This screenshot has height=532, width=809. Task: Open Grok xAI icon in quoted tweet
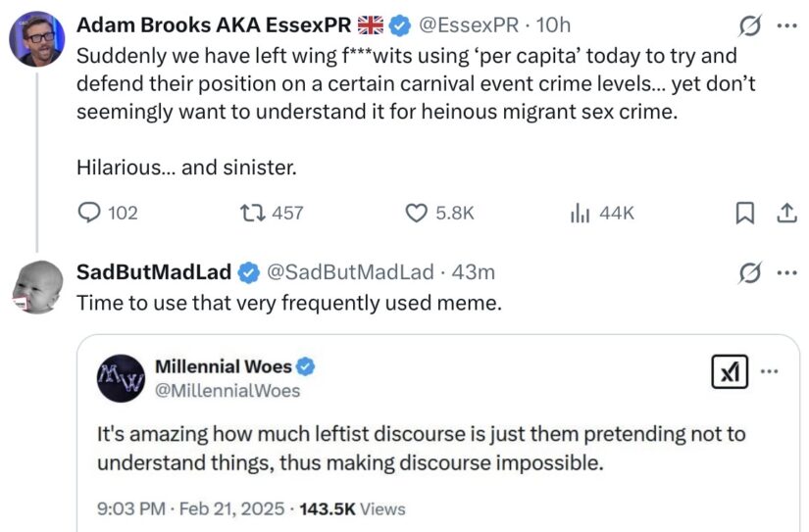click(x=730, y=371)
